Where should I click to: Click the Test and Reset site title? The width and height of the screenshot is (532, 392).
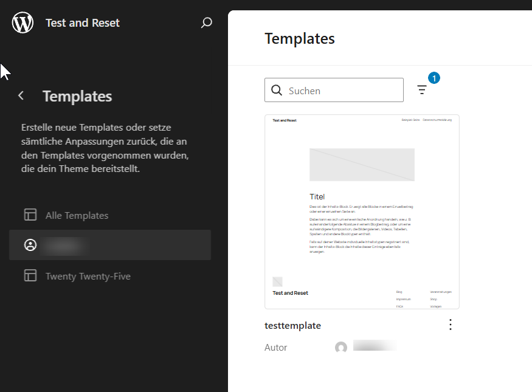(x=83, y=23)
